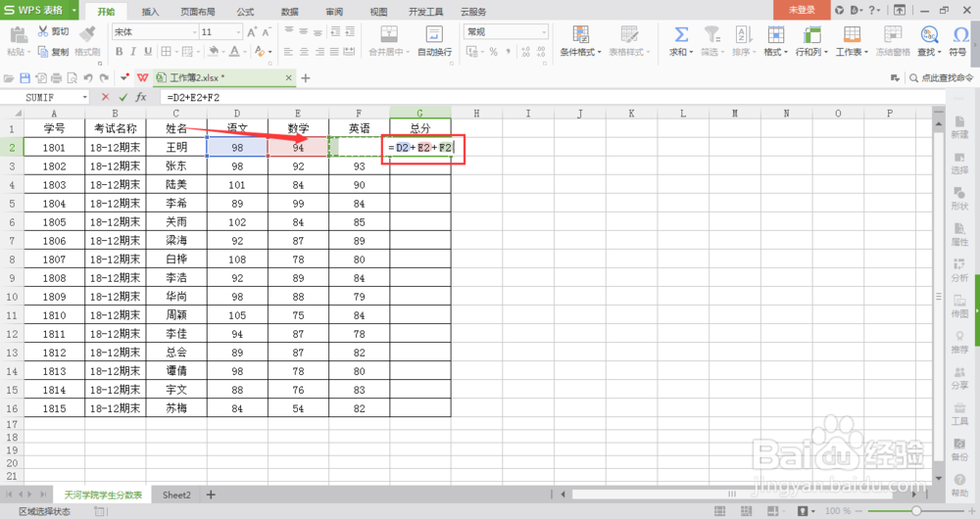Confirm formula with the green checkmark
The width and height of the screenshot is (980, 519).
[123, 97]
